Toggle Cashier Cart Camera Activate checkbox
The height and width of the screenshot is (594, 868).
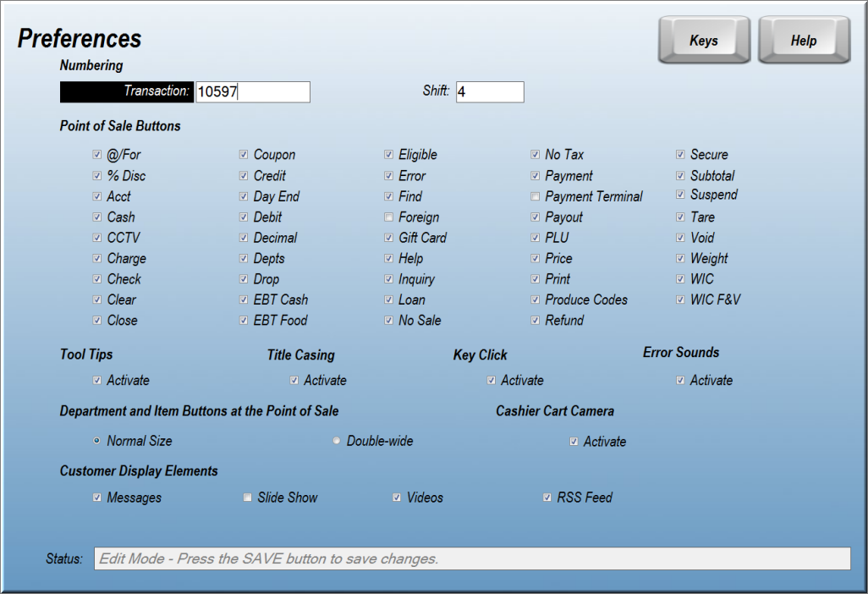coord(574,441)
